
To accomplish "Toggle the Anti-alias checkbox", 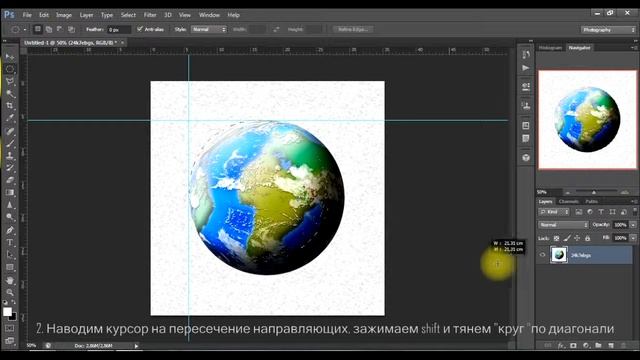I will (140, 29).
